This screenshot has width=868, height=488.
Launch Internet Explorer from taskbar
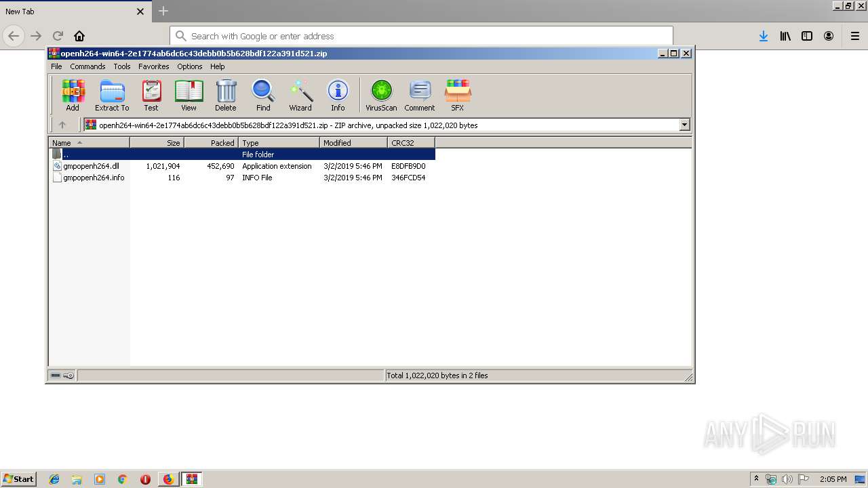pyautogui.click(x=54, y=479)
